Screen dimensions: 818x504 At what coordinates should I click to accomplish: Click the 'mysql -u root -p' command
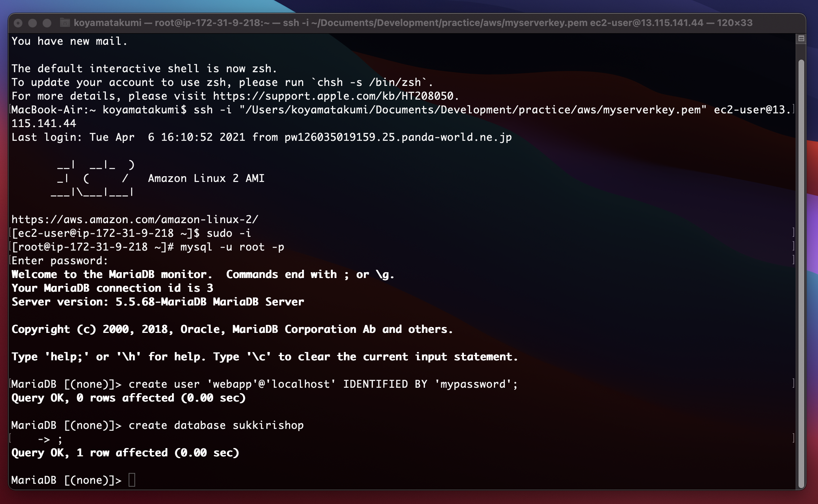coord(232,247)
